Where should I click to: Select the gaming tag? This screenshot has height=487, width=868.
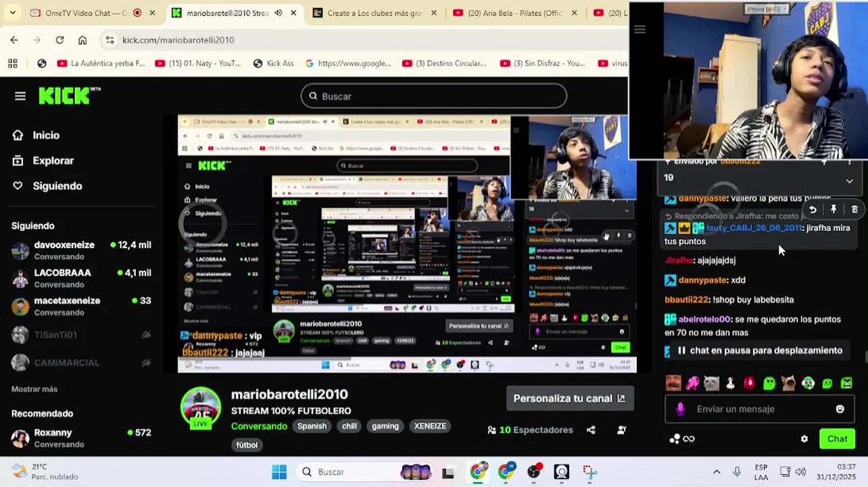tap(385, 426)
